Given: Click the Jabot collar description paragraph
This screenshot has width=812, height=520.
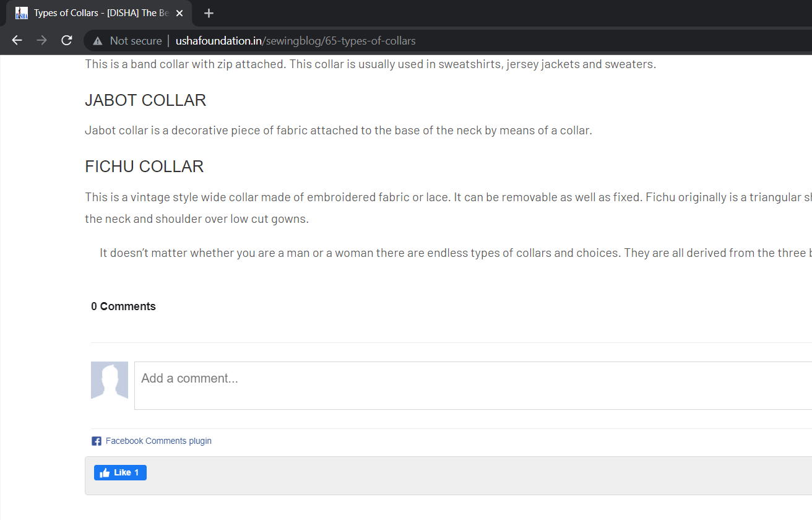Looking at the screenshot, I should (x=339, y=131).
